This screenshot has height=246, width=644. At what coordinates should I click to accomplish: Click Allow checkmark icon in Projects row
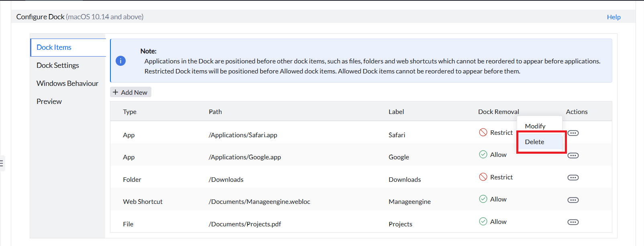(483, 222)
